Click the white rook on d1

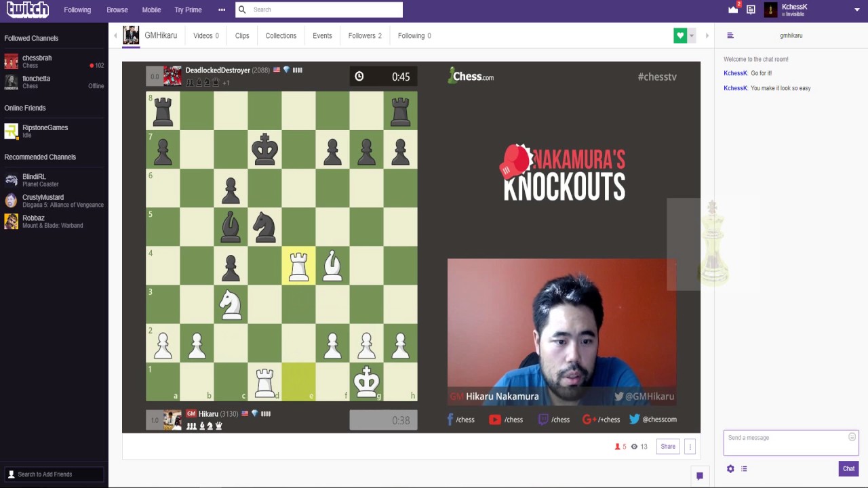tap(264, 382)
